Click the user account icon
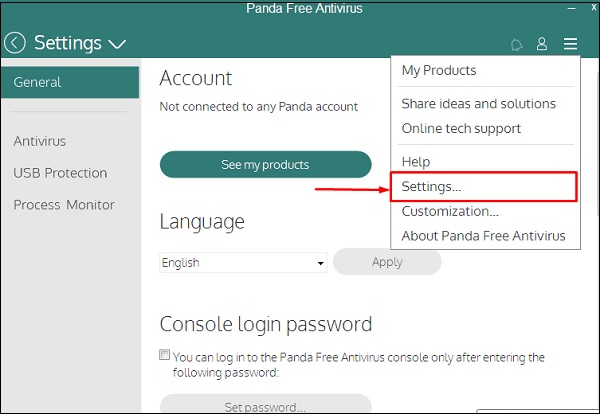This screenshot has height=414, width=600. pos(542,44)
